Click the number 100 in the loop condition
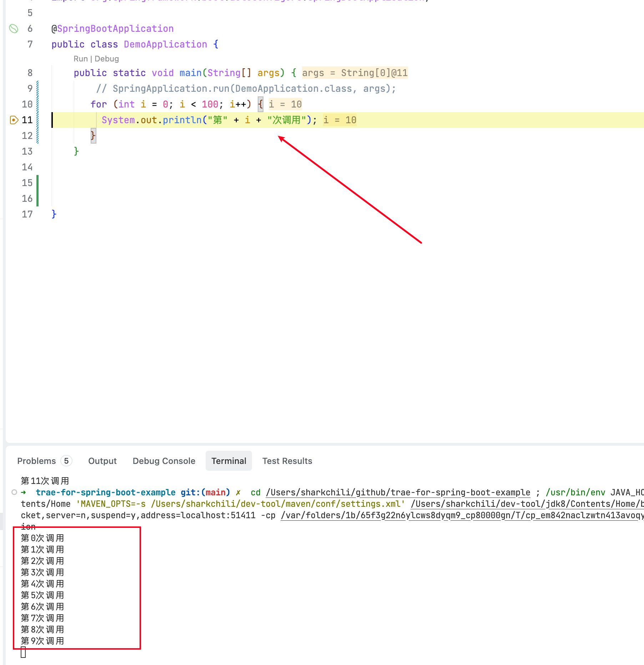 click(x=210, y=104)
